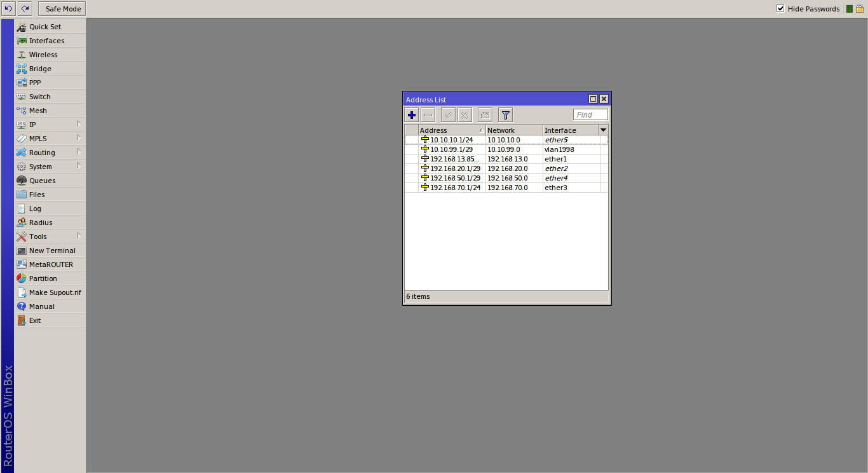868x473 pixels.
Task: Click the Mesh icon in sidebar
Action: pos(22,111)
